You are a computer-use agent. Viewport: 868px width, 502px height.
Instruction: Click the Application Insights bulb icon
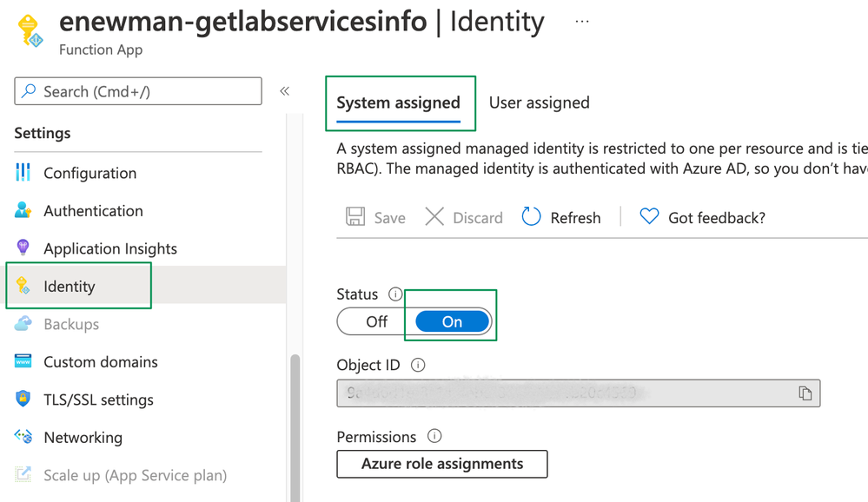coord(23,248)
